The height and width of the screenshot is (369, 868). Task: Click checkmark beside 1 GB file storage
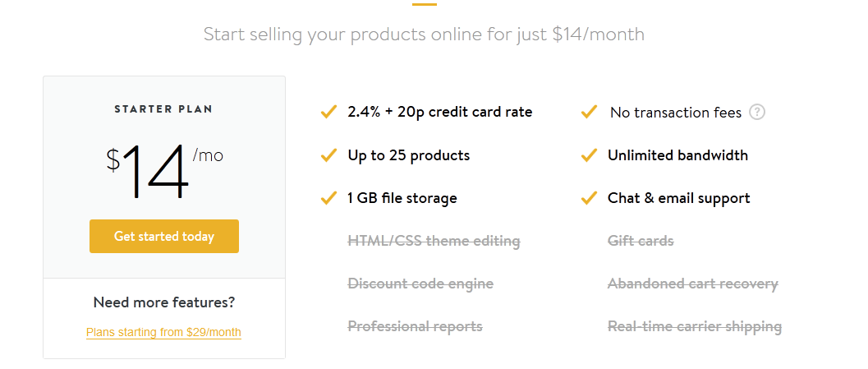click(x=328, y=198)
